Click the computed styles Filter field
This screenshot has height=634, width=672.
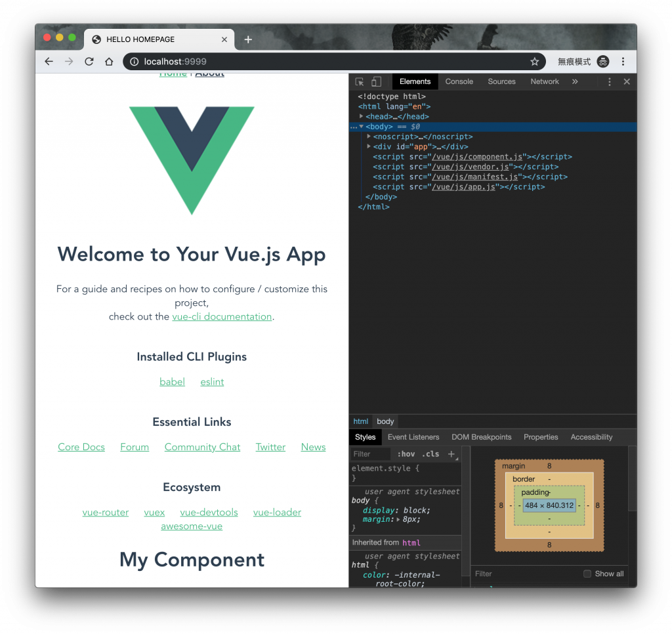526,574
